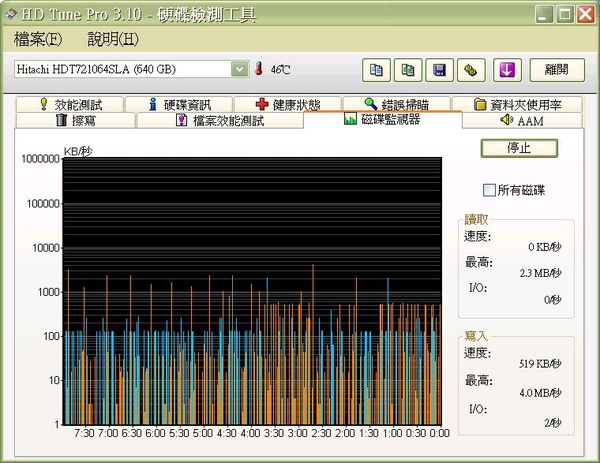Click the copy text to clipboard icon
600x463 pixels.
[x=377, y=69]
